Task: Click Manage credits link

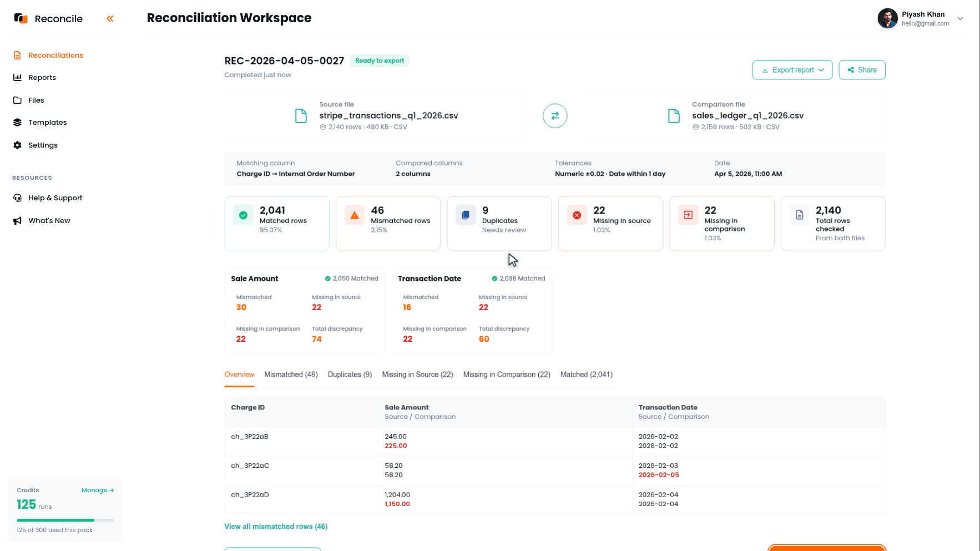Action: [x=98, y=490]
